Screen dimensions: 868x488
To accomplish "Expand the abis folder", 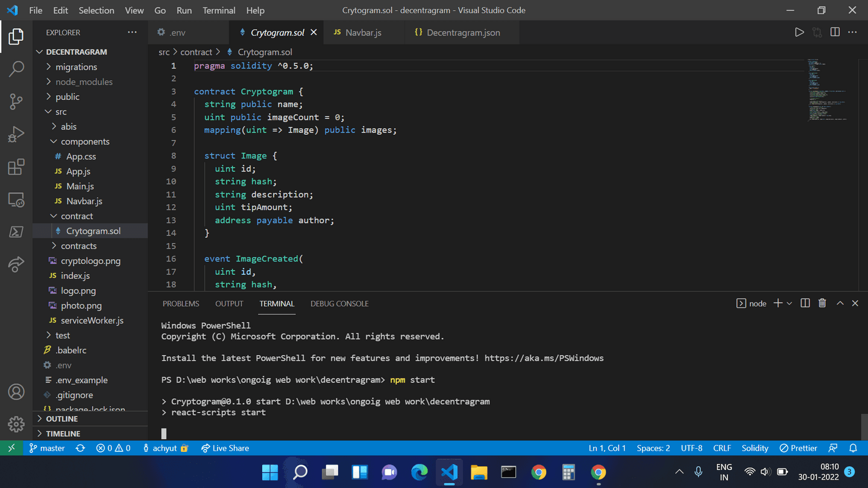I will (90, 127).
